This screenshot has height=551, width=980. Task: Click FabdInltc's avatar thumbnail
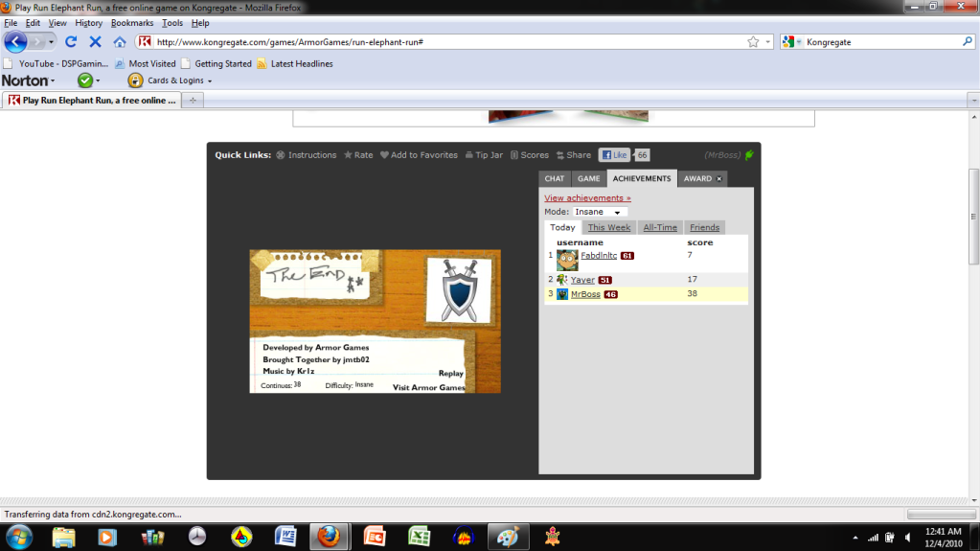point(567,261)
